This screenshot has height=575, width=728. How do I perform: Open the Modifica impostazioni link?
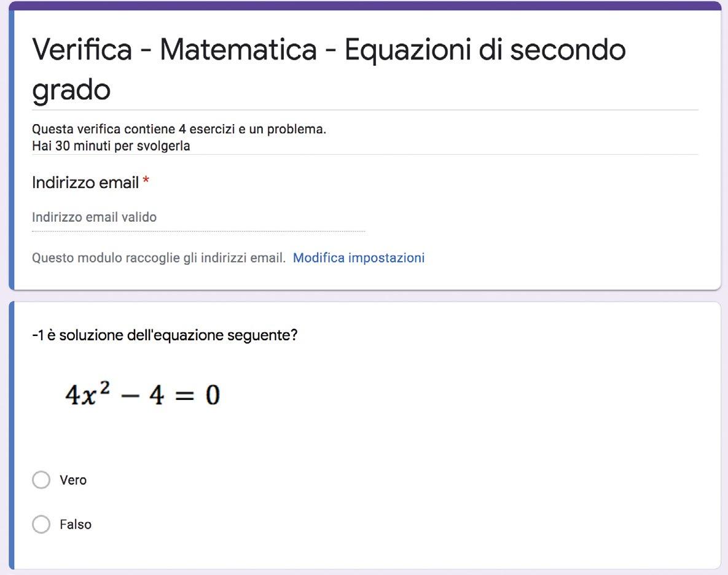click(x=358, y=257)
